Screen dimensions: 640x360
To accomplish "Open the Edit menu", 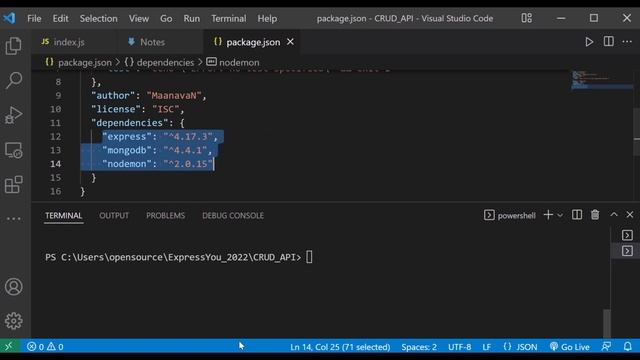I will click(60, 18).
